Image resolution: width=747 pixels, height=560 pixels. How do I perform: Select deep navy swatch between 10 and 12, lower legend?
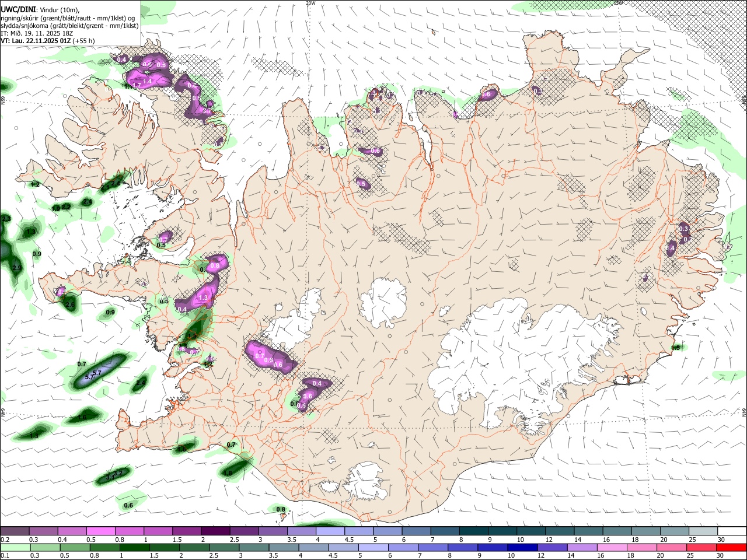[522, 547]
